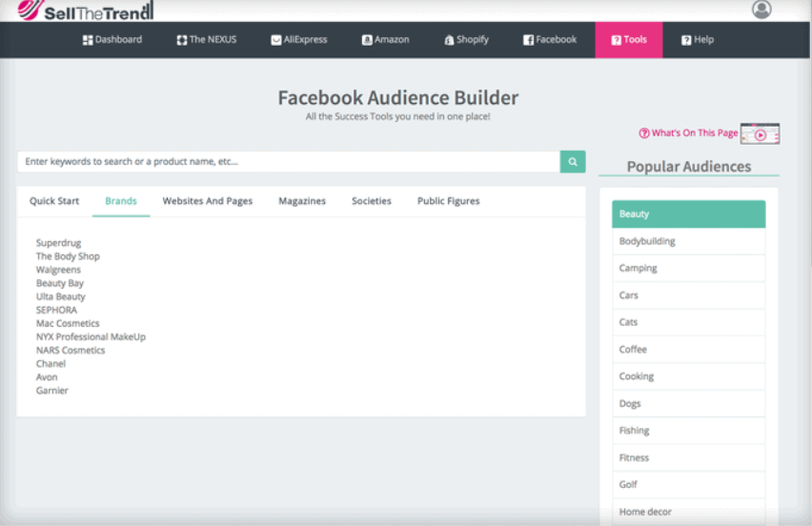
Task: Switch to Websites And Pages tab
Action: pyautogui.click(x=208, y=201)
